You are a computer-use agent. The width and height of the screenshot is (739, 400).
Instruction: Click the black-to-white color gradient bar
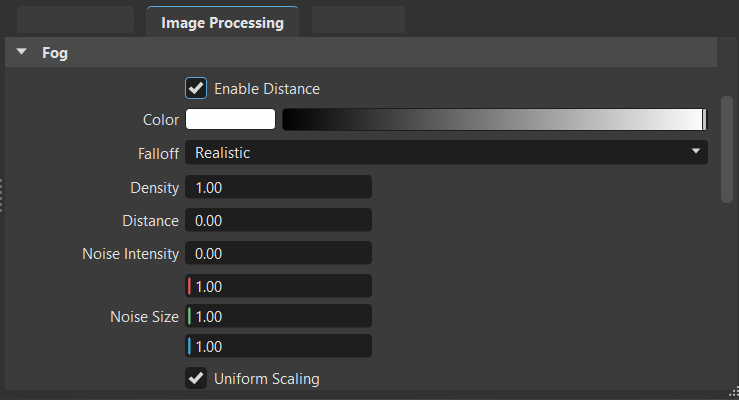pos(494,120)
